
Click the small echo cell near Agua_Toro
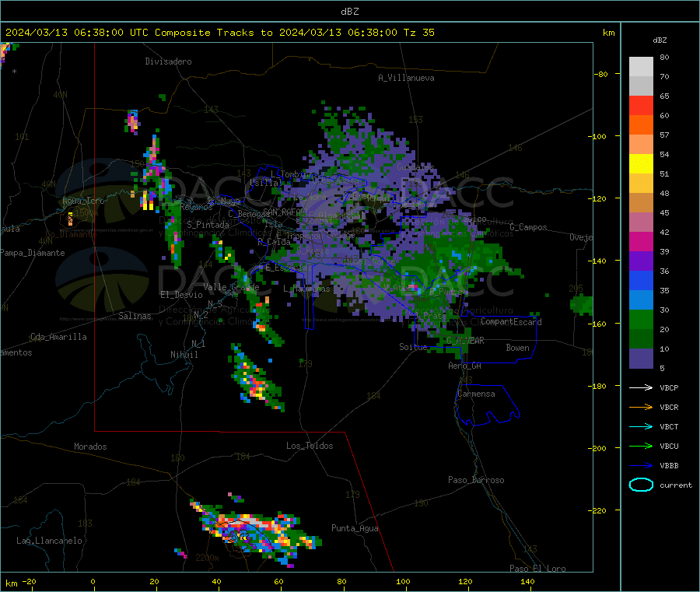point(70,219)
